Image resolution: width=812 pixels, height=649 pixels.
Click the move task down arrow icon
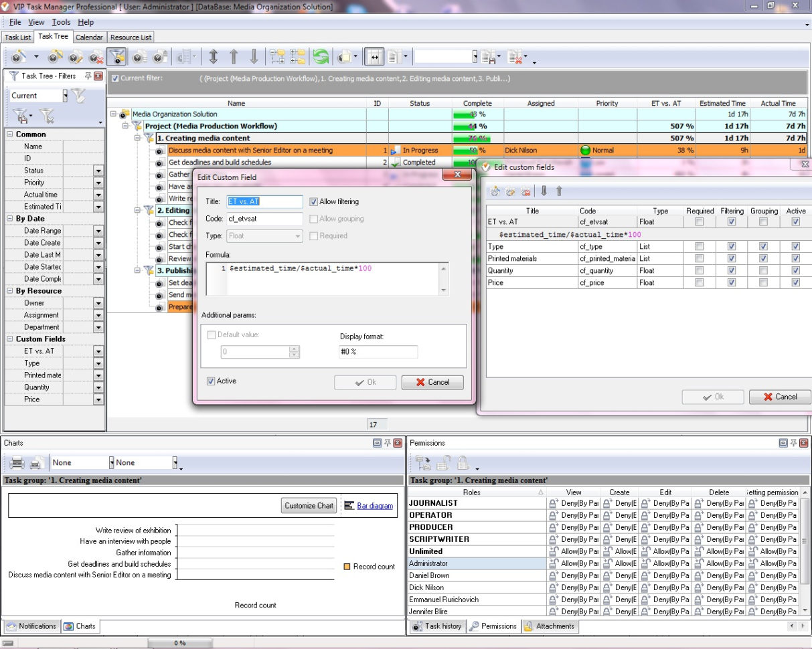tap(253, 56)
